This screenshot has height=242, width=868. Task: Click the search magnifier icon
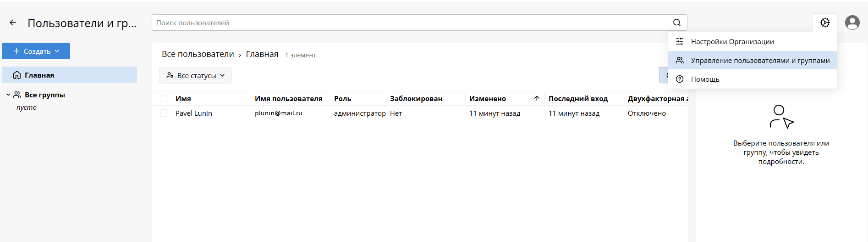point(677,23)
